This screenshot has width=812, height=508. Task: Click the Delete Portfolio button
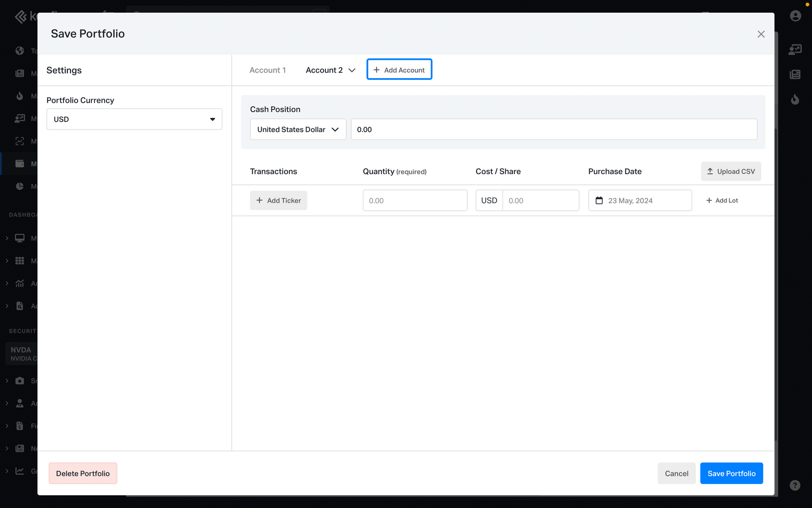(83, 473)
